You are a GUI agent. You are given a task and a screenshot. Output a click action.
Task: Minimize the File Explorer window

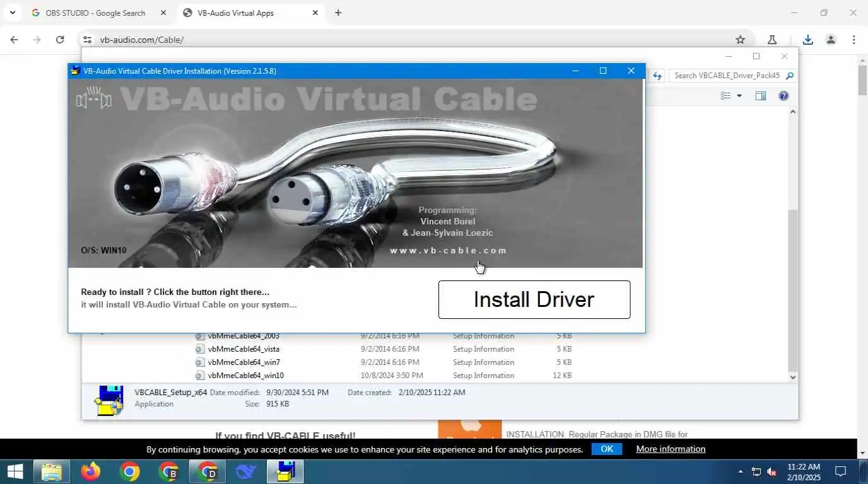pos(728,56)
